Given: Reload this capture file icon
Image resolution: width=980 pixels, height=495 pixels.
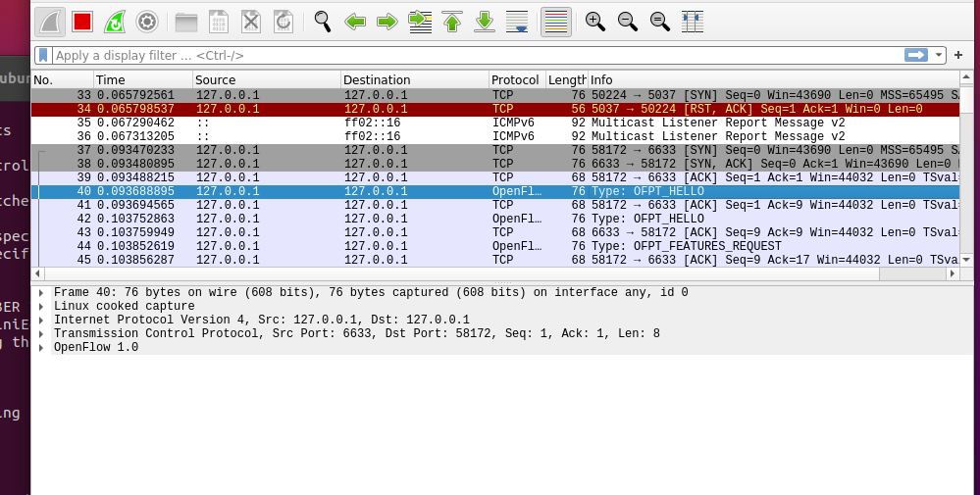Looking at the screenshot, I should 284,22.
